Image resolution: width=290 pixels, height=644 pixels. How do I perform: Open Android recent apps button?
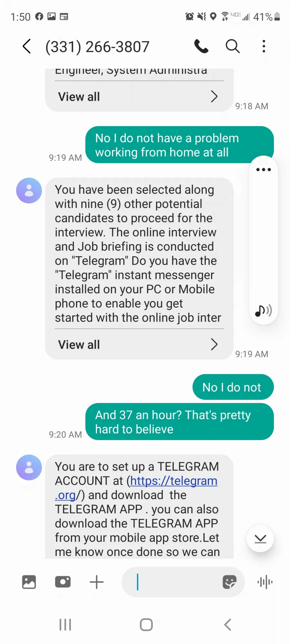[65, 625]
